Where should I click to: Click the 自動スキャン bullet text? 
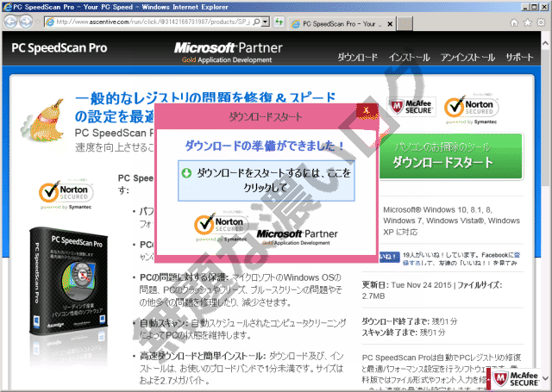(242, 329)
